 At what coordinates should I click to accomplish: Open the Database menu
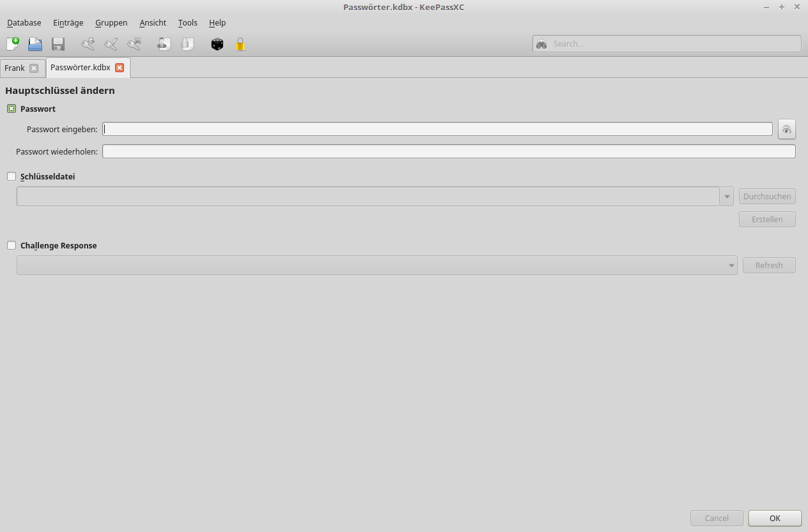coord(24,22)
